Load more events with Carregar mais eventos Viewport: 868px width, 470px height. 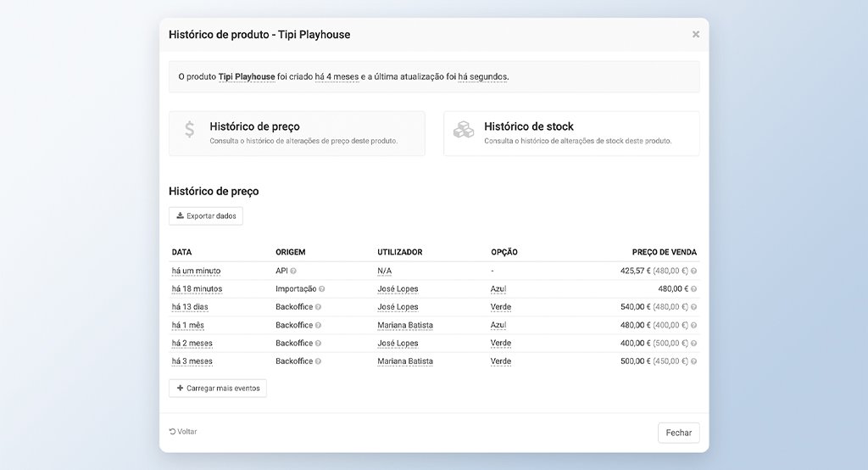pyautogui.click(x=218, y=389)
